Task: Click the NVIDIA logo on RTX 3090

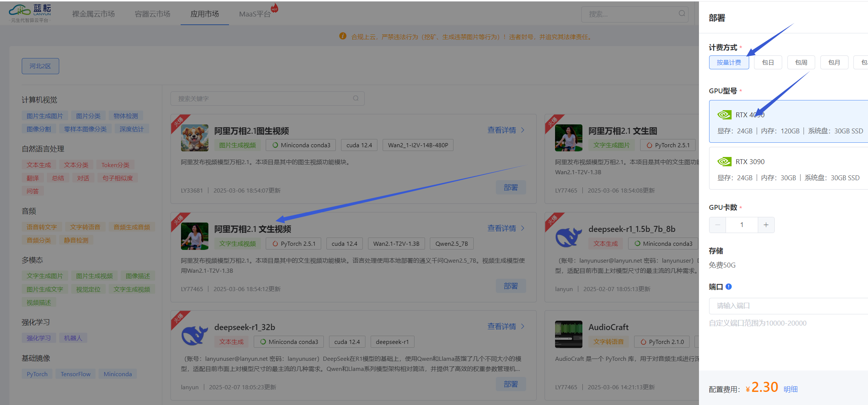Action: coord(724,161)
